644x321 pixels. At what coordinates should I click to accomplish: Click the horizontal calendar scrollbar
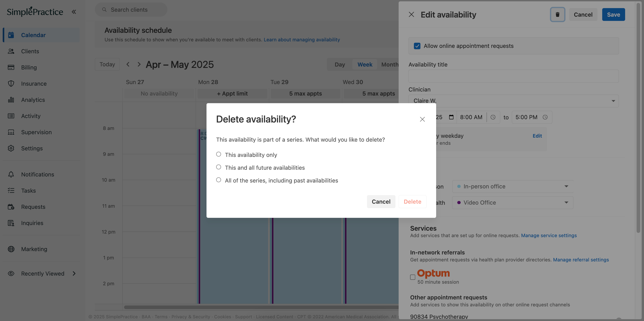coord(261,307)
